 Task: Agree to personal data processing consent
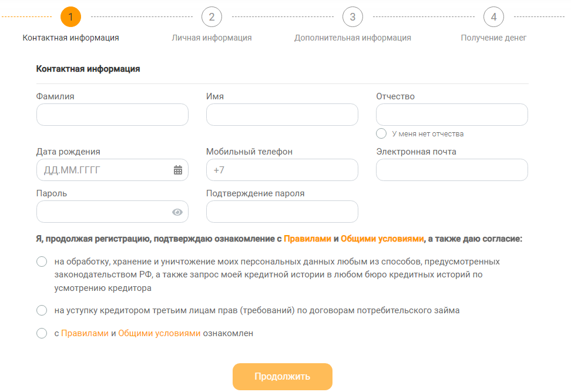click(x=42, y=262)
